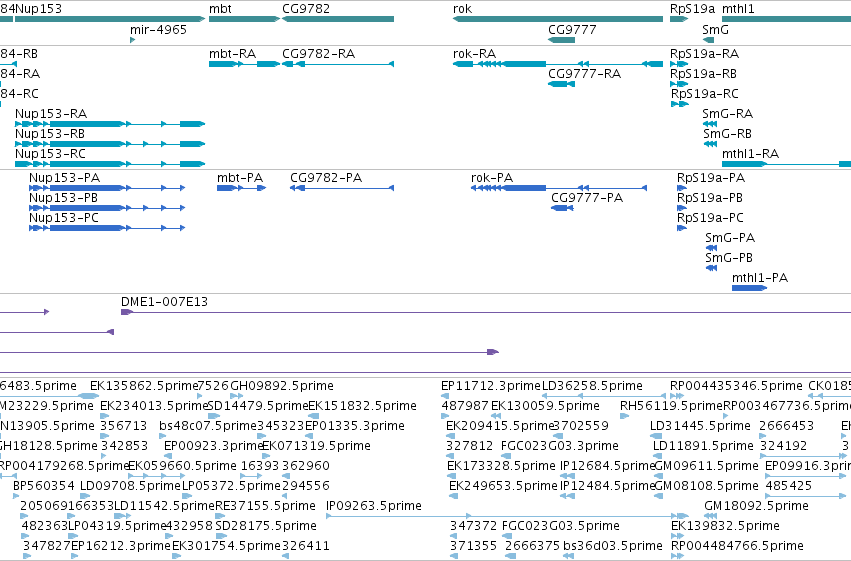Select the Nup153-RA transcript label
This screenshot has height=561, width=851.
point(51,114)
